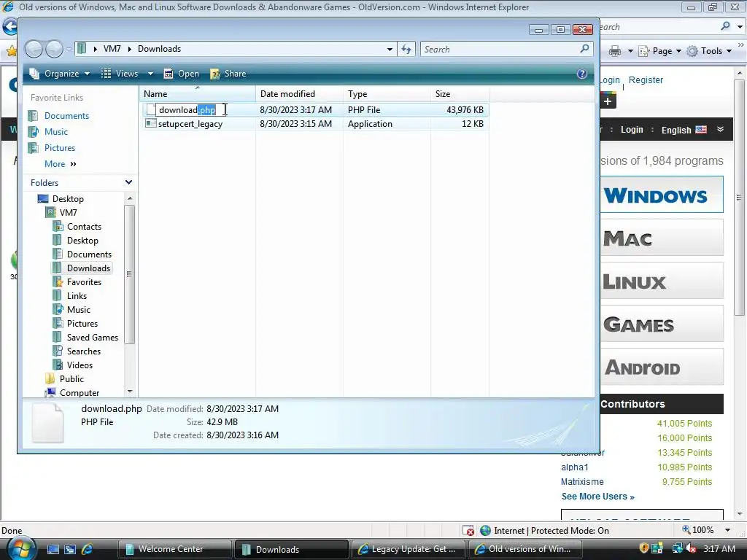Open the Android category on OldVersion
747x560 pixels.
[x=662, y=367]
